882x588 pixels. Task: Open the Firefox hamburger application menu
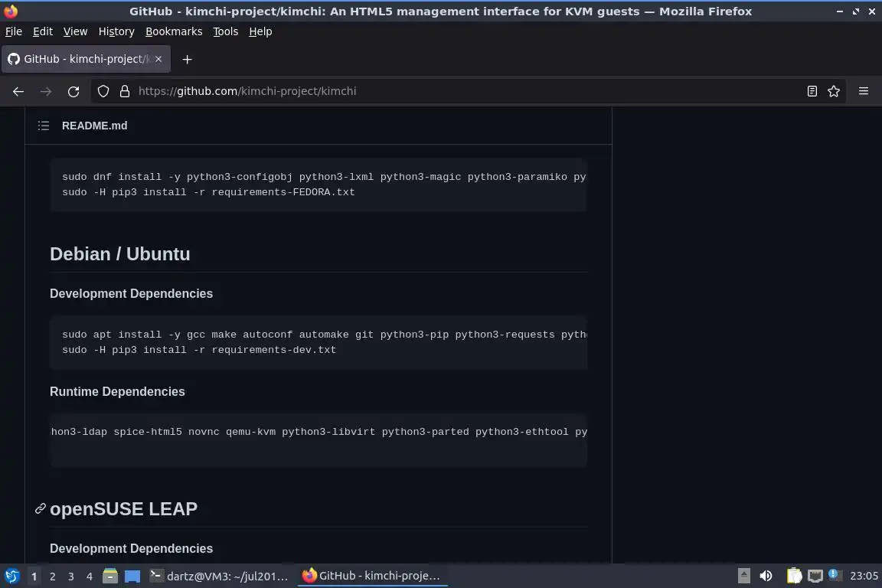[x=864, y=91]
